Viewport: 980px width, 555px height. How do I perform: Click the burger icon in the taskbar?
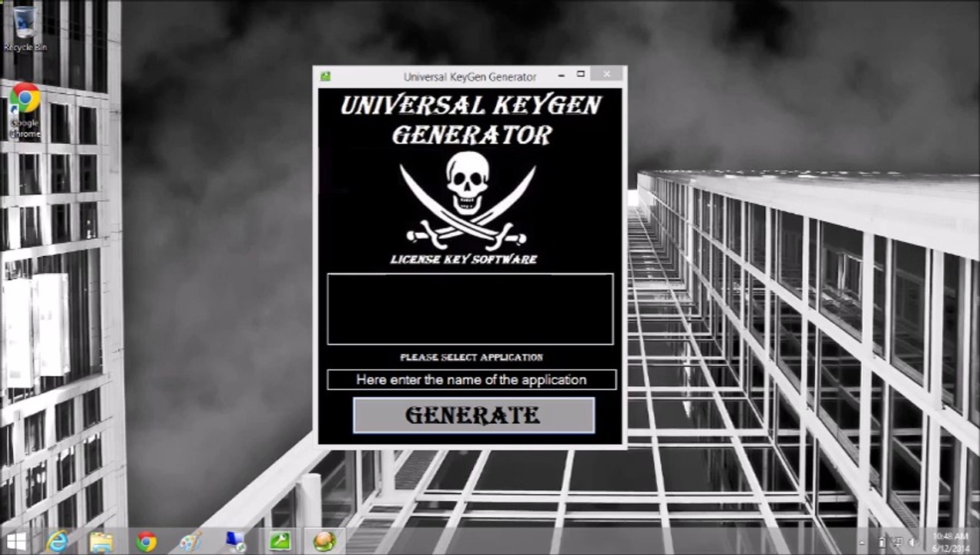point(324,541)
